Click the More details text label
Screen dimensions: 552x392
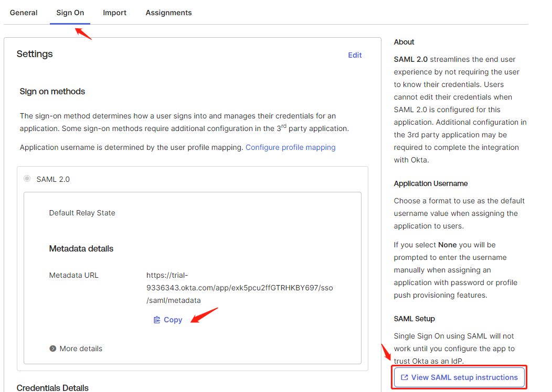[81, 349]
